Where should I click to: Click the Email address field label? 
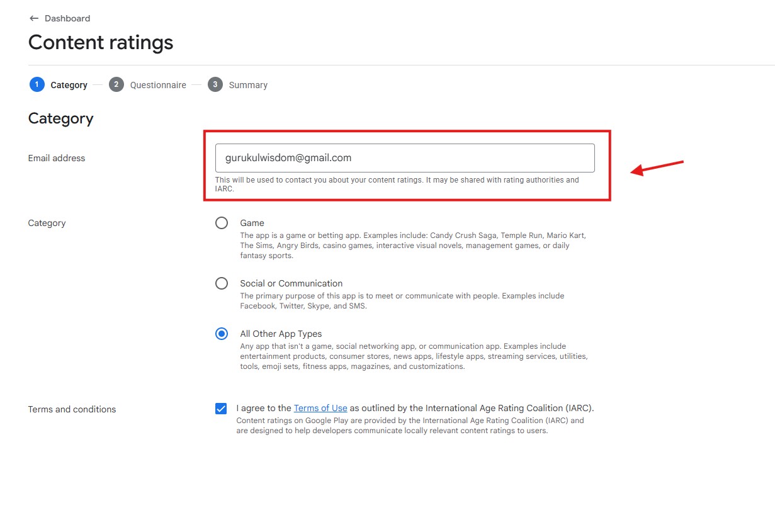(x=57, y=158)
